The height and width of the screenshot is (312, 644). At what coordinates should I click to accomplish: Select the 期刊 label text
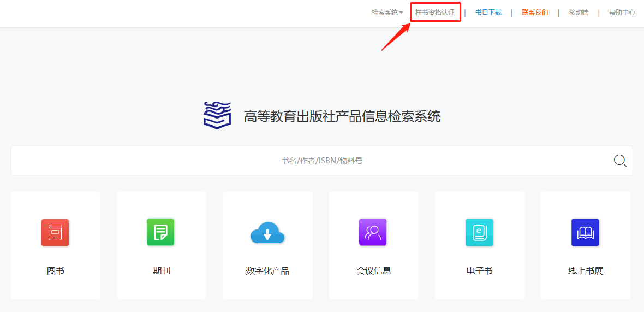tap(162, 271)
